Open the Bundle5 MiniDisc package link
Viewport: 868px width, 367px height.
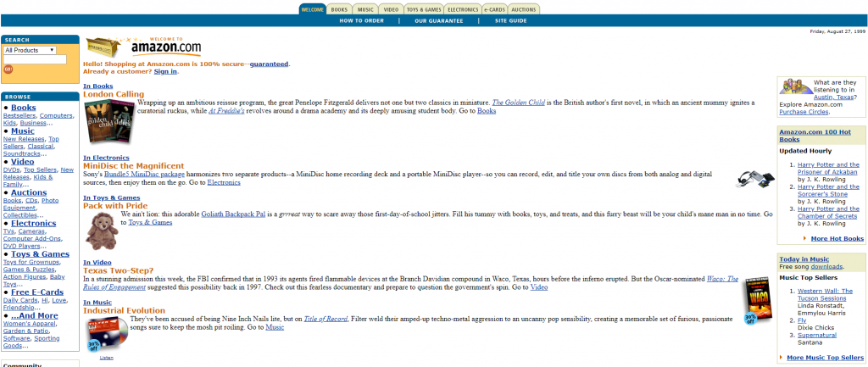[144, 174]
